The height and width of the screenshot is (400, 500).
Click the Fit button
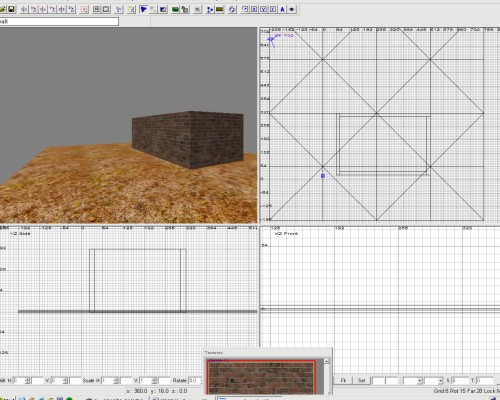click(343, 380)
